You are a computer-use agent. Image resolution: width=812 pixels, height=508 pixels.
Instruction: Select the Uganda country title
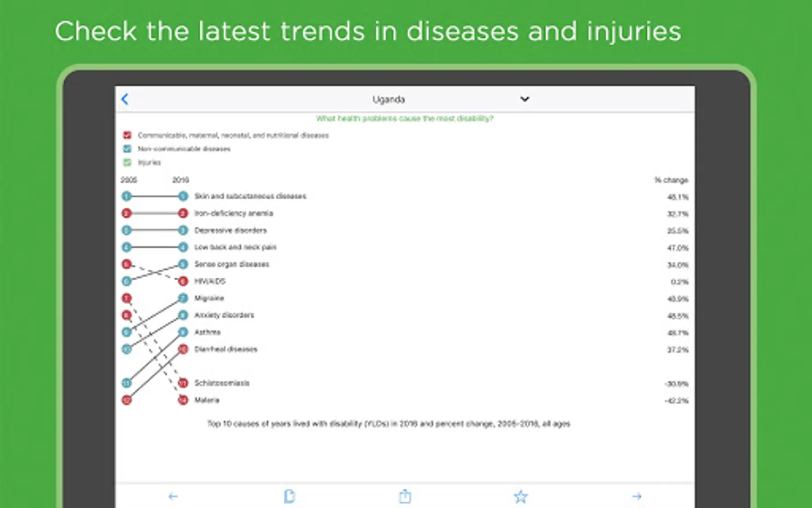point(389,99)
